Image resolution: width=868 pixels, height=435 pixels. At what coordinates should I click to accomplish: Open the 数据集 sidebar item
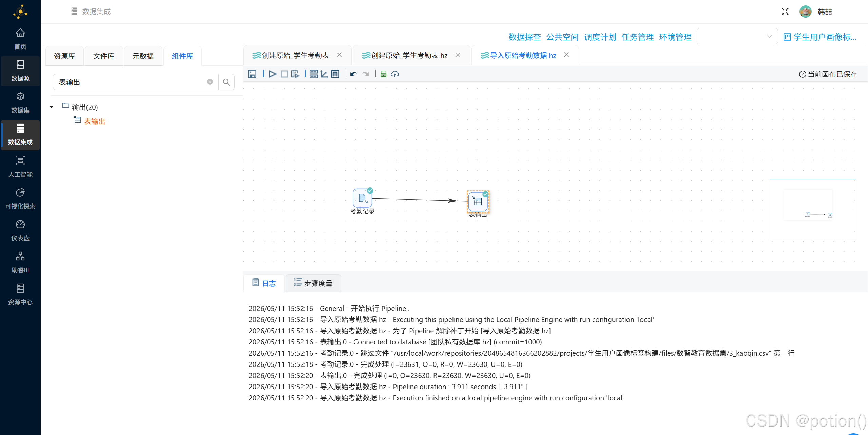point(20,103)
